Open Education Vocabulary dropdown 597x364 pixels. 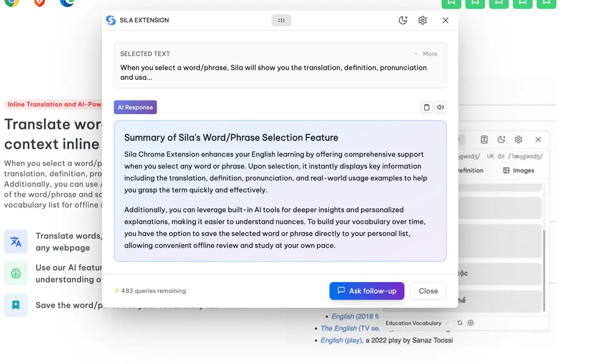pyautogui.click(x=416, y=323)
